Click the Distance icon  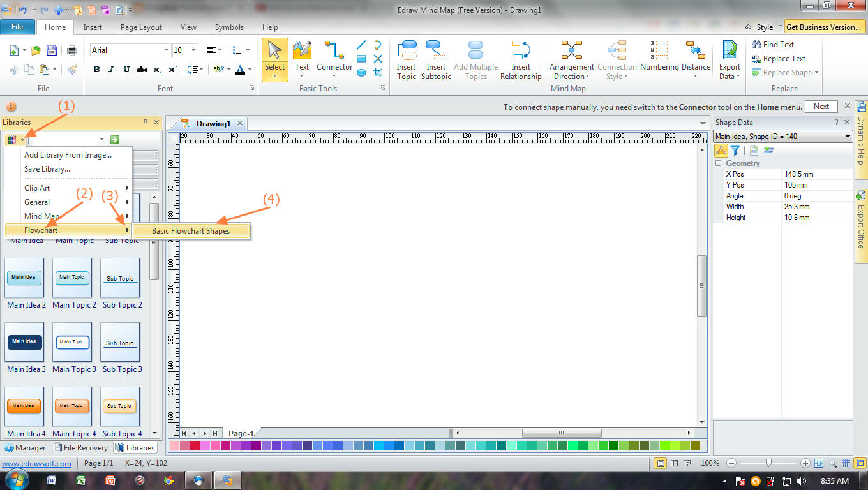tap(695, 51)
